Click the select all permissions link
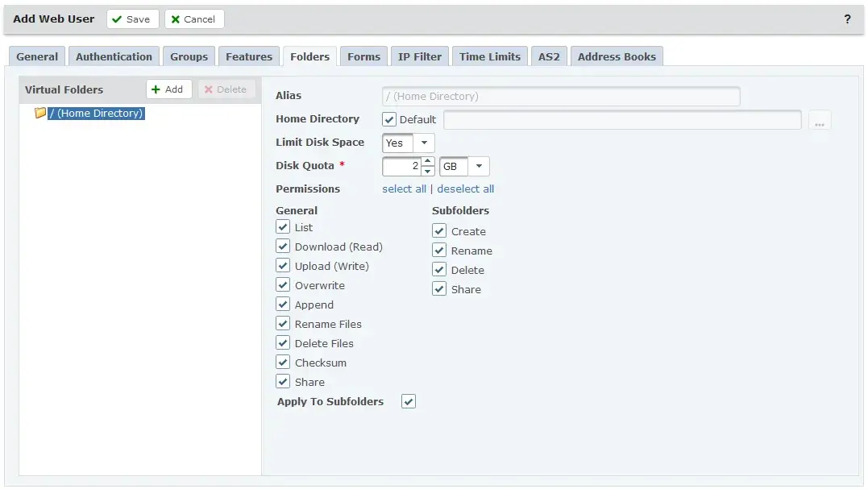The height and width of the screenshot is (489, 868). click(x=404, y=189)
